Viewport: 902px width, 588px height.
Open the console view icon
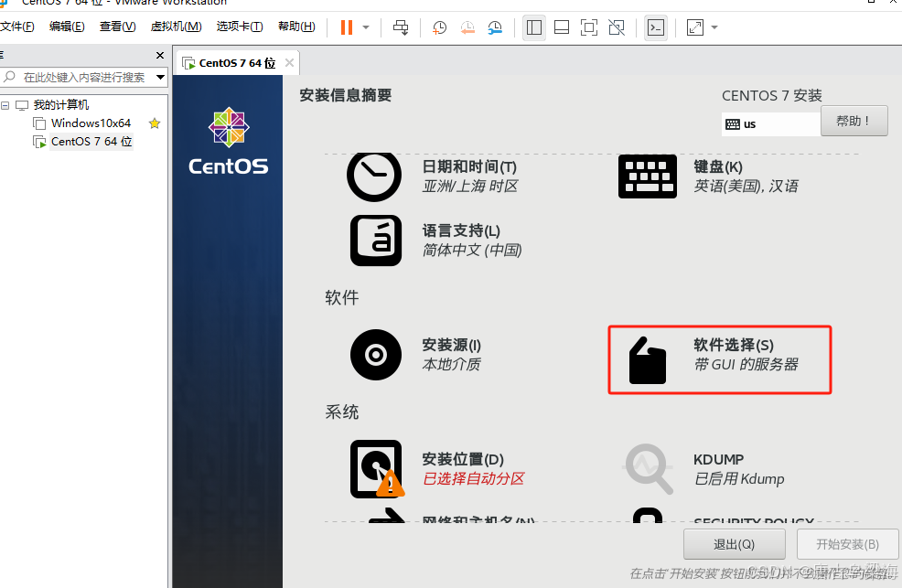point(656,27)
